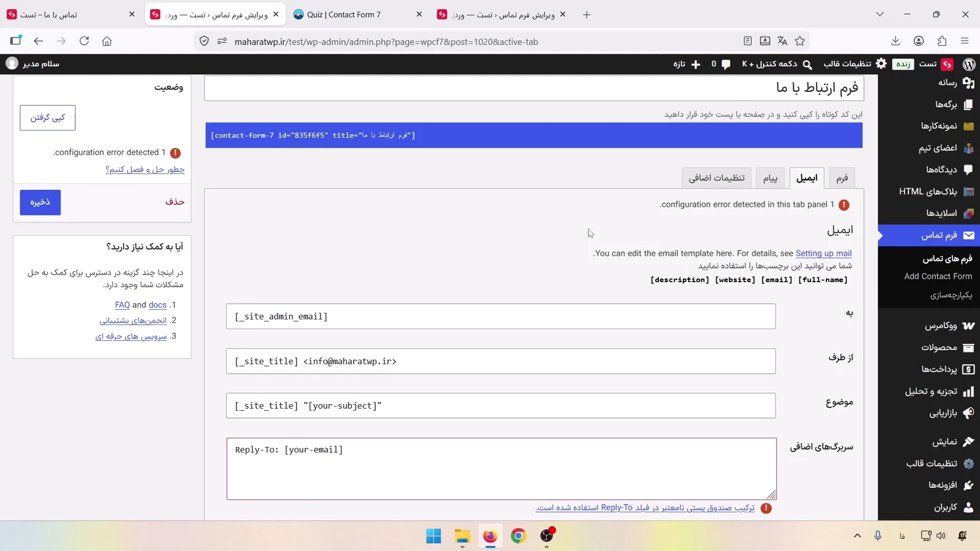The height and width of the screenshot is (551, 980).
Task: Click the microphone icon in system tray
Action: click(878, 536)
